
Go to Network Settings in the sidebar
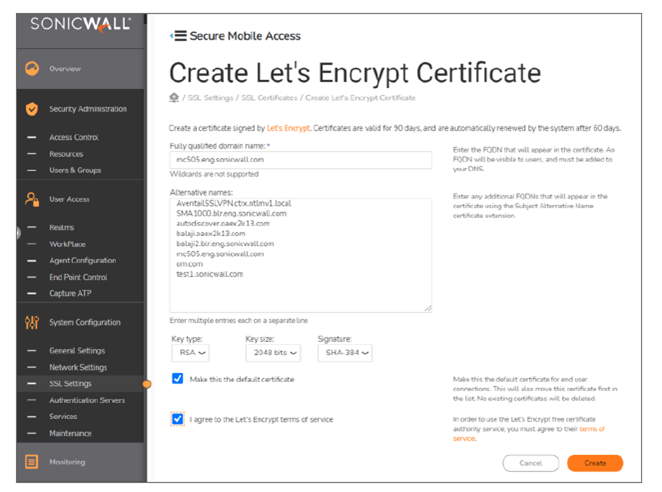pos(78,367)
